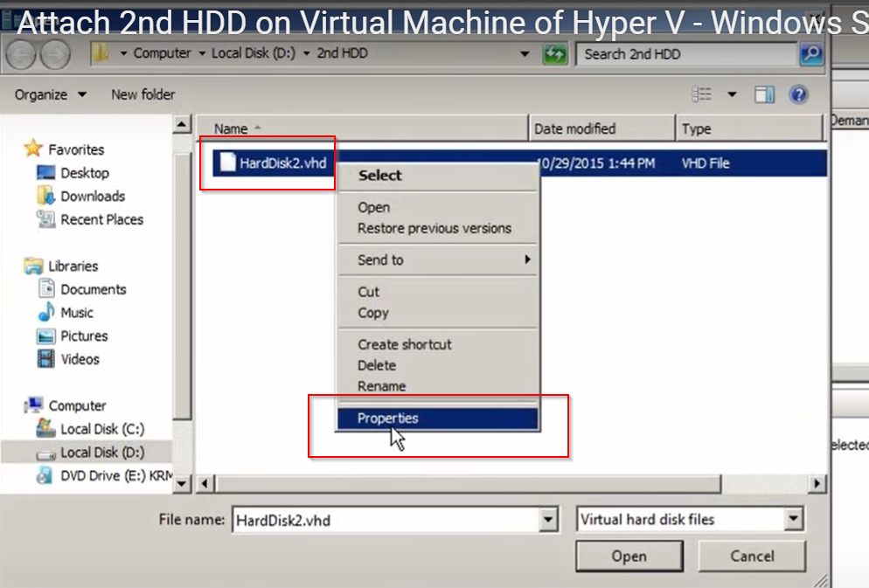The width and height of the screenshot is (869, 588).
Task: Expand the arrow after Local Disk (D:) breadcrumb
Action: (306, 53)
